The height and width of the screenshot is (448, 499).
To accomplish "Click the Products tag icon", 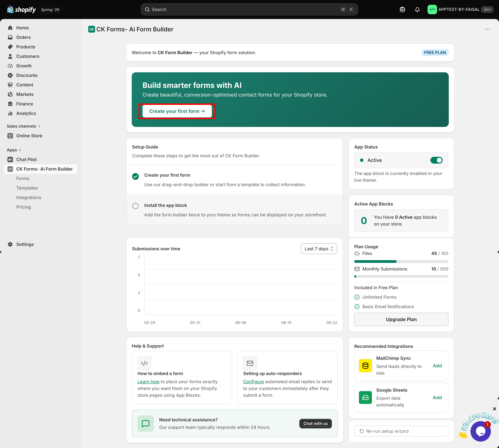I will click(x=10, y=47).
